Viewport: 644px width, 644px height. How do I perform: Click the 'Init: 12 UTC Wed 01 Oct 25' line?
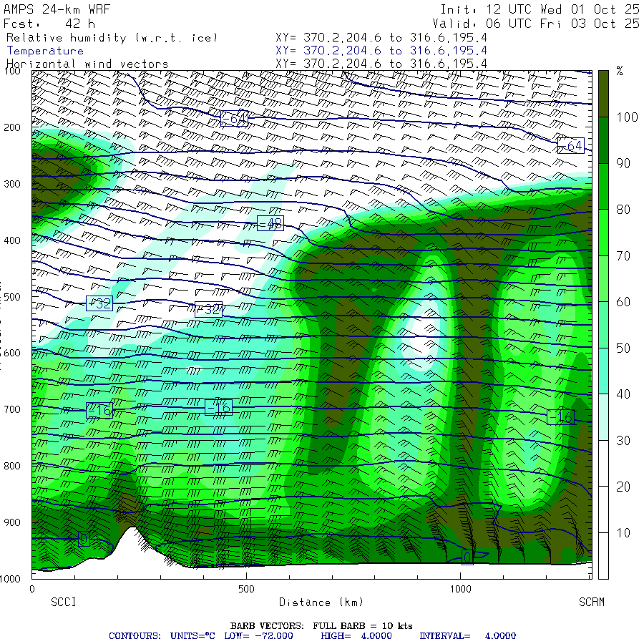coord(540,9)
